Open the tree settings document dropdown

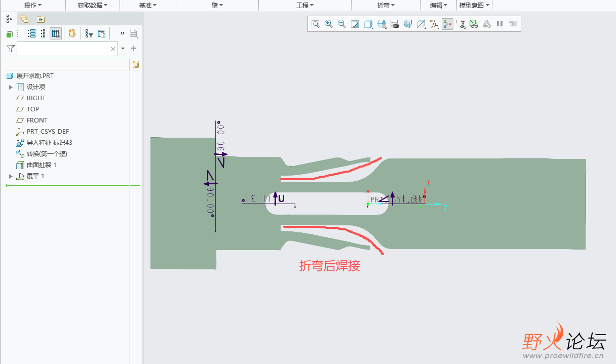click(134, 34)
